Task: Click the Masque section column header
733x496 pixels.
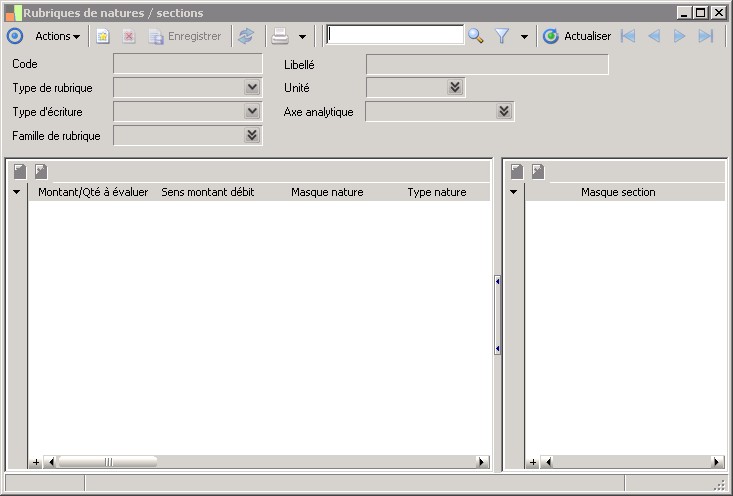Action: pyautogui.click(x=618, y=192)
